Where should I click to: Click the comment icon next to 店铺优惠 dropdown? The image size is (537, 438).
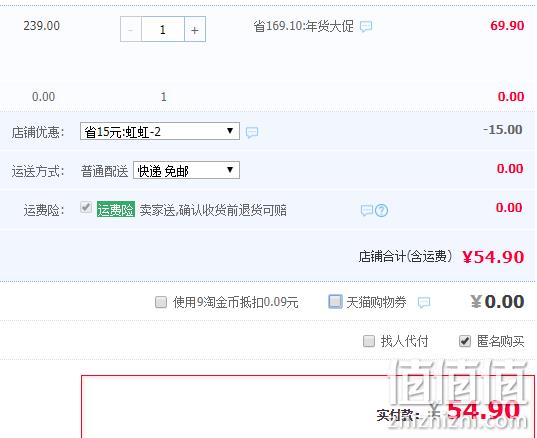click(x=252, y=132)
